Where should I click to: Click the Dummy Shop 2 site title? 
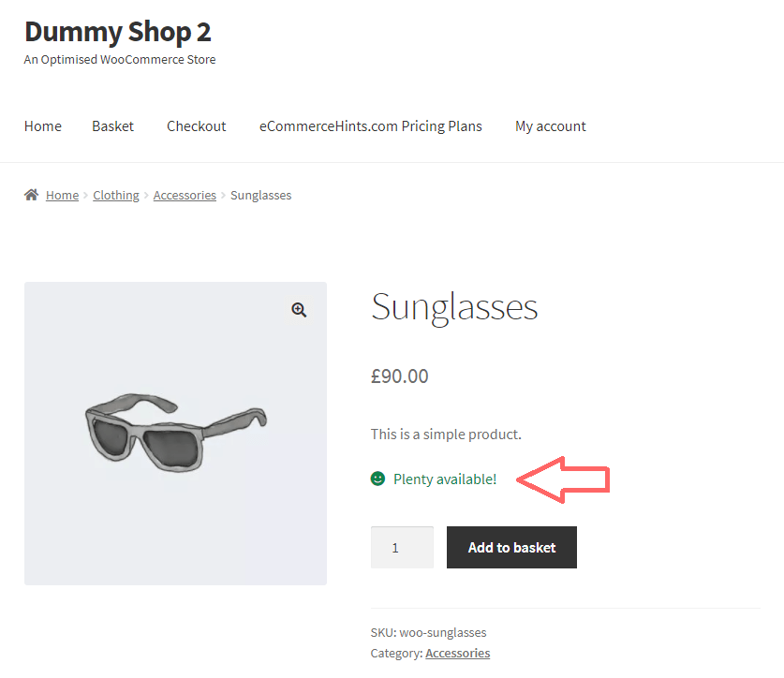[117, 31]
